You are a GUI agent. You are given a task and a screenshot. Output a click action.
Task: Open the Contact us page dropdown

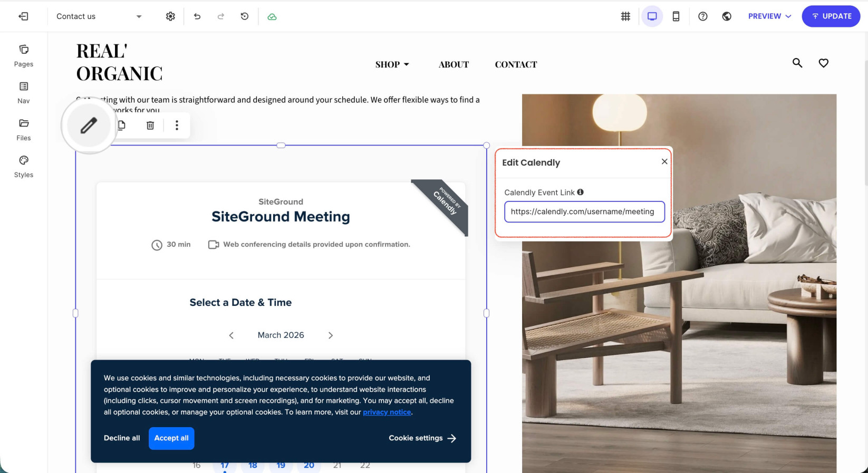click(99, 16)
